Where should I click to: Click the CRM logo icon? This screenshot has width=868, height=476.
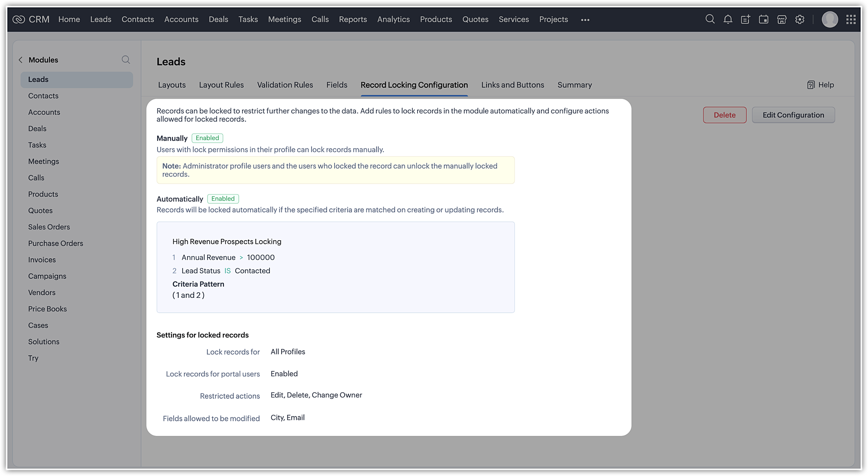(x=19, y=19)
